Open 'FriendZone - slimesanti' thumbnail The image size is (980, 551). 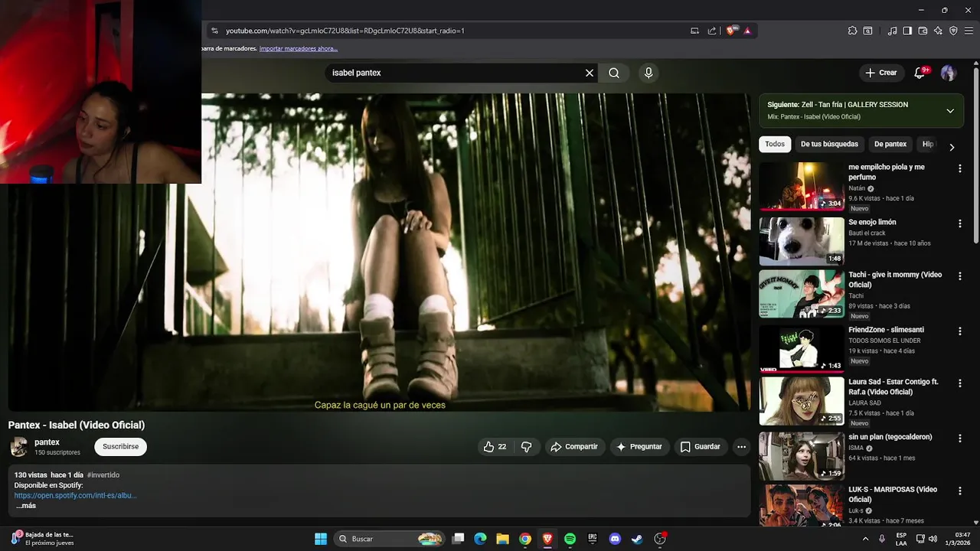click(802, 349)
